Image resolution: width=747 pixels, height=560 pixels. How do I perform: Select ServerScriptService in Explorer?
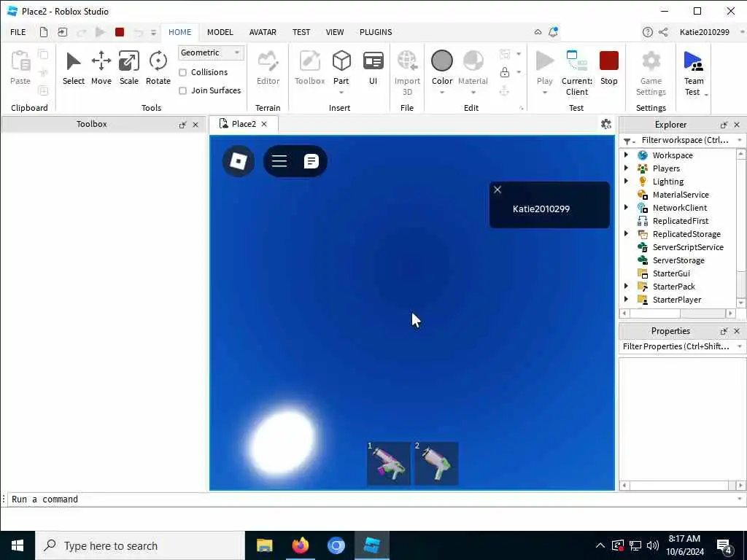pos(687,246)
